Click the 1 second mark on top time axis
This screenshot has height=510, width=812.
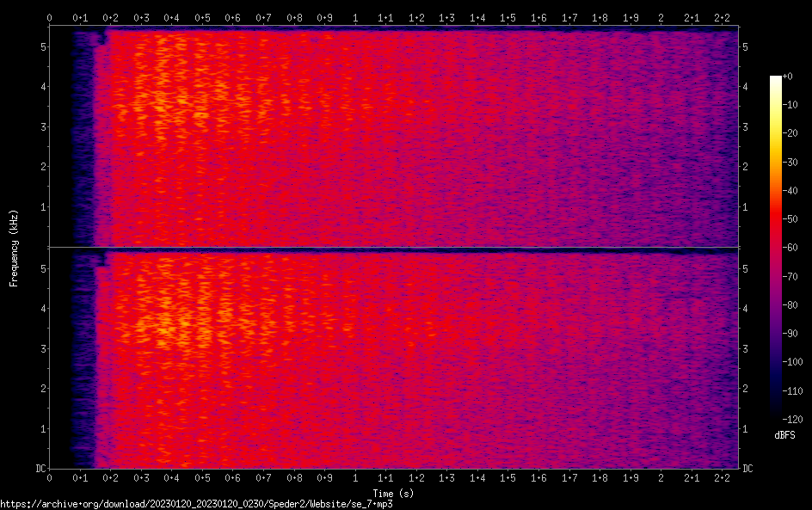click(x=355, y=17)
